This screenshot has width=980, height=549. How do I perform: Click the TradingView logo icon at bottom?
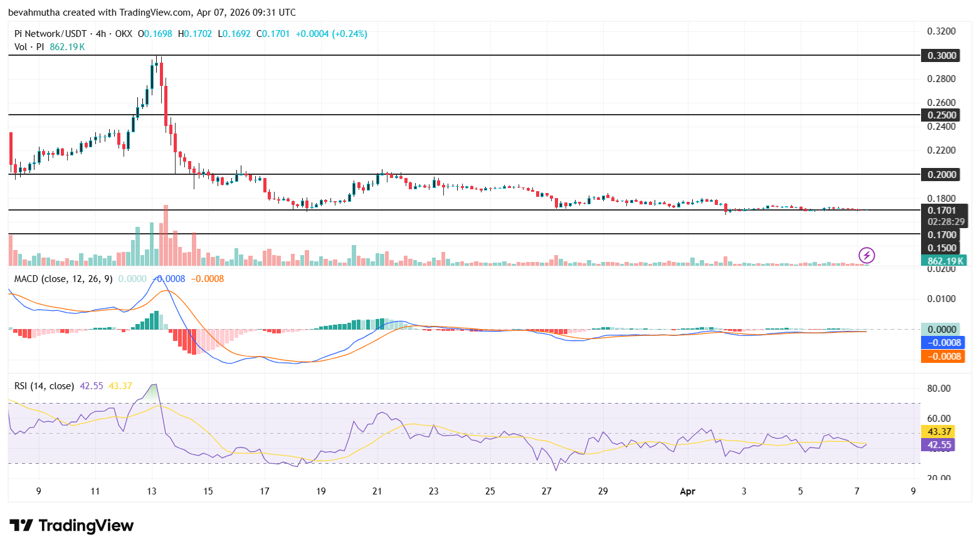(21, 525)
